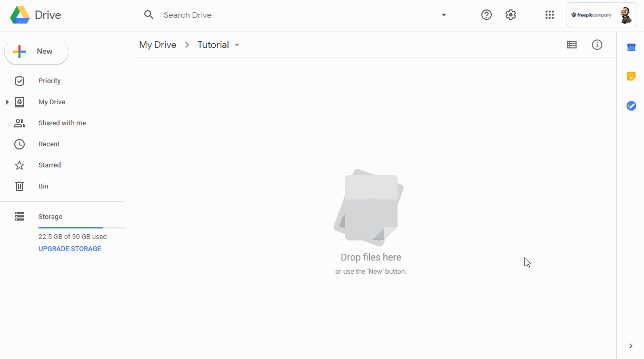Hide the side panel chevron

[631, 346]
